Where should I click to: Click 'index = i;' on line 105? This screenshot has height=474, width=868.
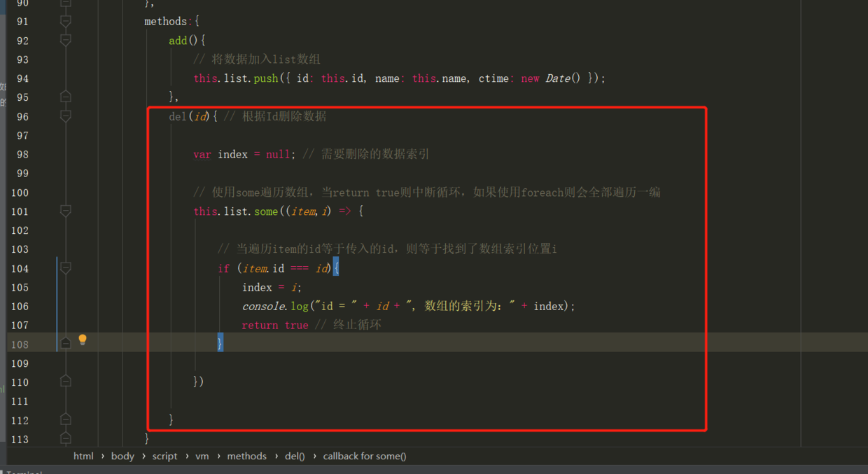click(x=272, y=287)
